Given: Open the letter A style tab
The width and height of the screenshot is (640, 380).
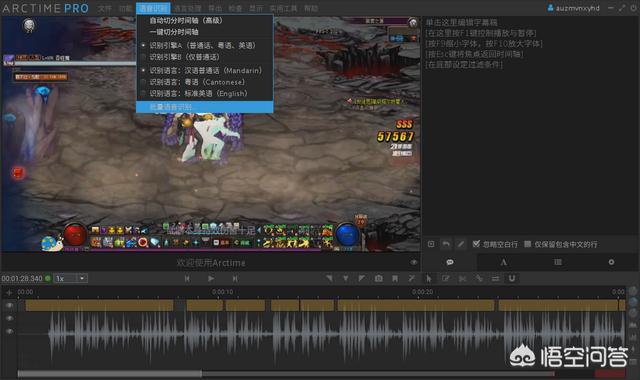Looking at the screenshot, I should [504, 262].
